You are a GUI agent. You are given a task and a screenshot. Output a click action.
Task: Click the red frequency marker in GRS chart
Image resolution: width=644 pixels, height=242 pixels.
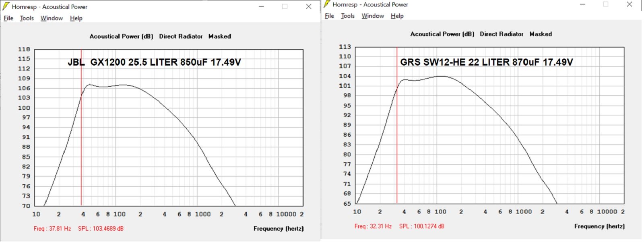(397, 125)
